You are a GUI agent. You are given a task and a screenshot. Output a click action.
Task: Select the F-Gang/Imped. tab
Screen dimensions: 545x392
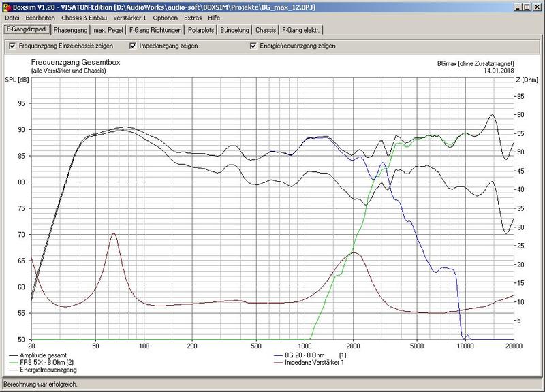(27, 29)
